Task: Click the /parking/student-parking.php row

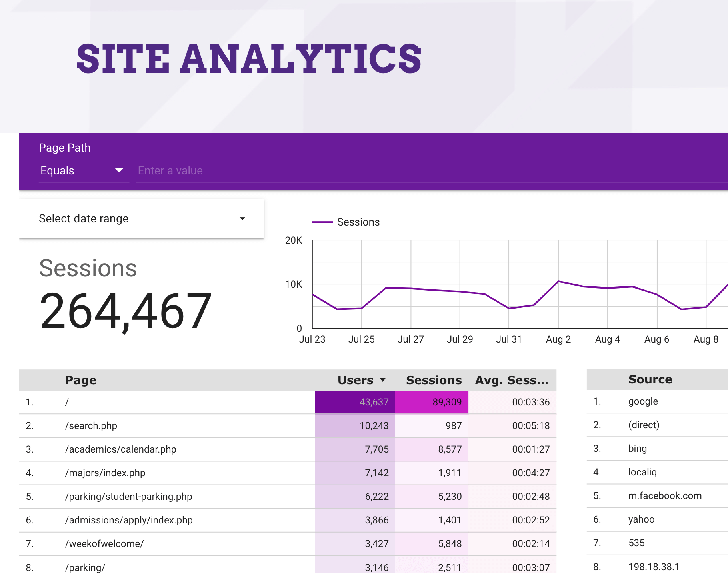Action: pyautogui.click(x=128, y=496)
